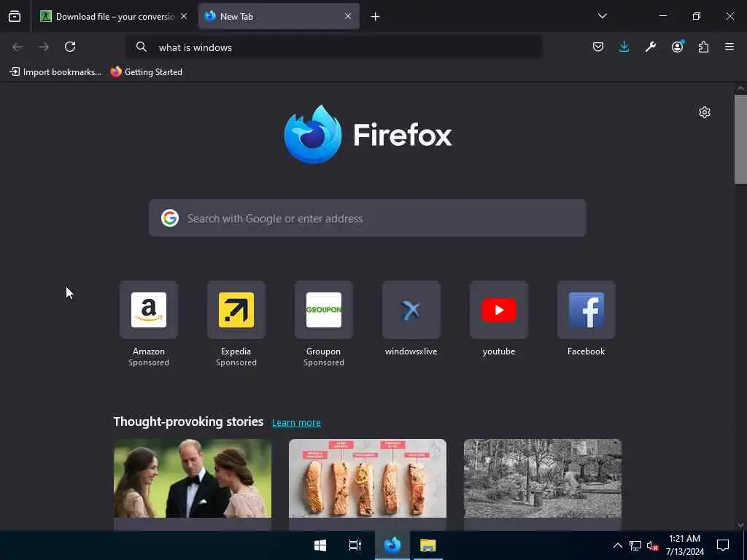Open the network status tray icon
Viewport: 747px width, 560px height.
[x=635, y=545]
